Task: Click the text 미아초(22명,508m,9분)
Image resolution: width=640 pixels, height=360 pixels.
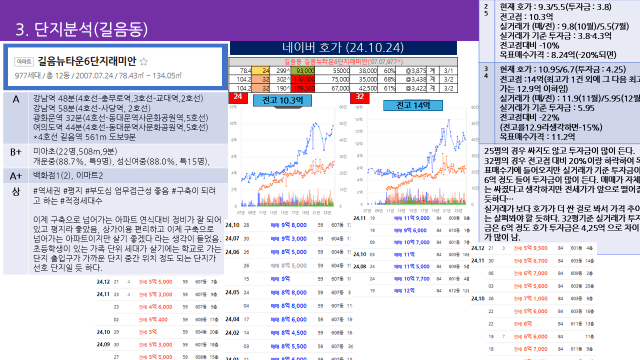Action: coord(75,151)
